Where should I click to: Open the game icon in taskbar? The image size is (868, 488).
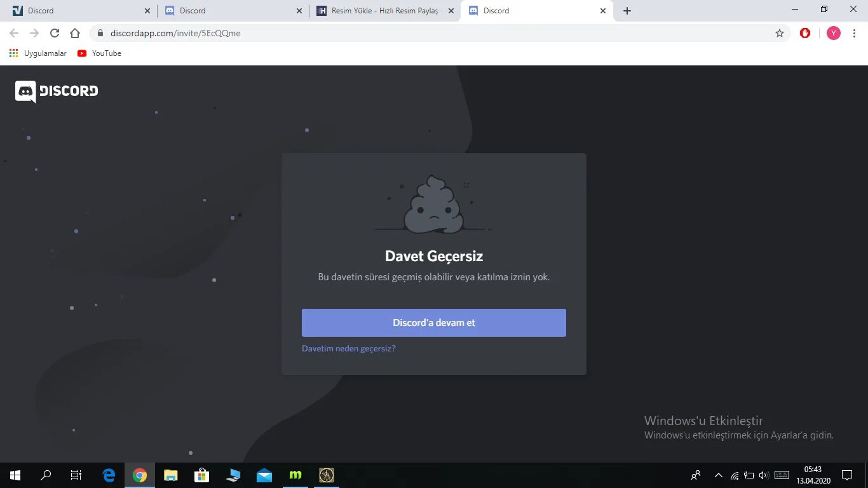[x=327, y=475]
